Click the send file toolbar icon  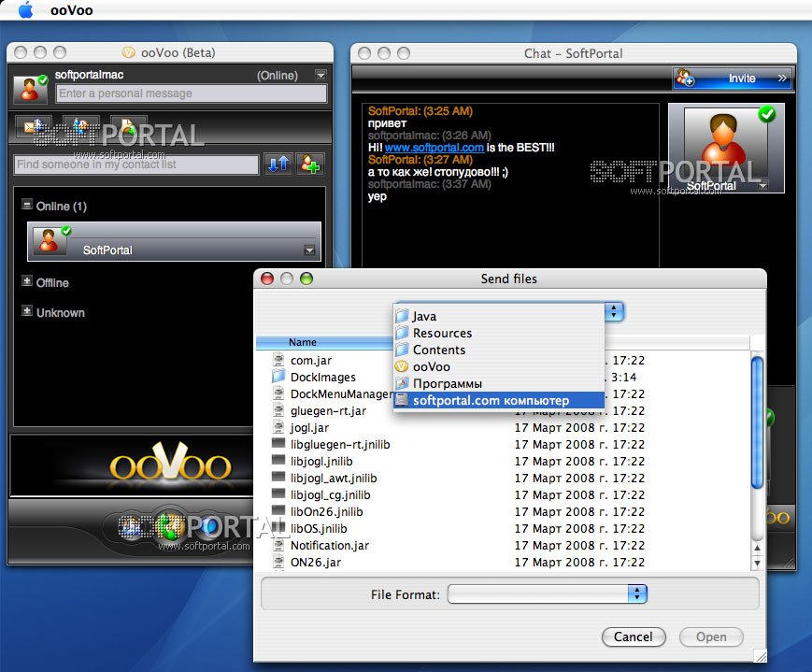(128, 126)
